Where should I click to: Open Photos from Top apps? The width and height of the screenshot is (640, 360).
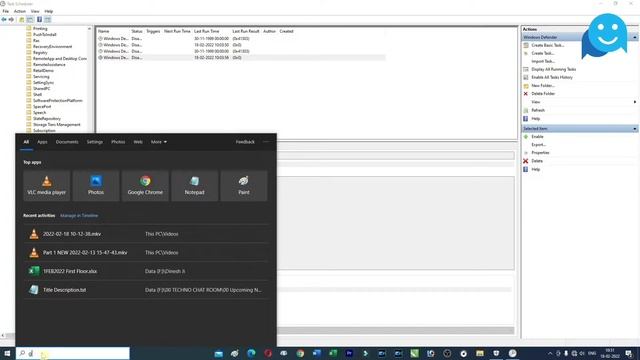point(96,186)
